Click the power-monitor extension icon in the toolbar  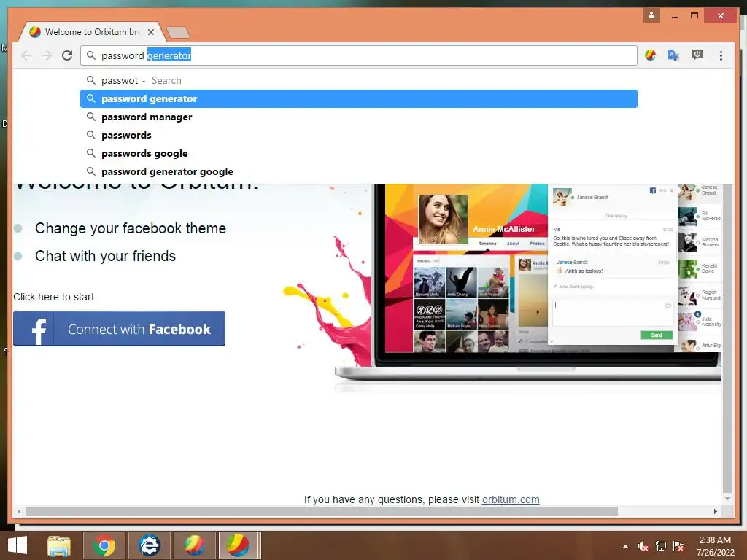697,55
